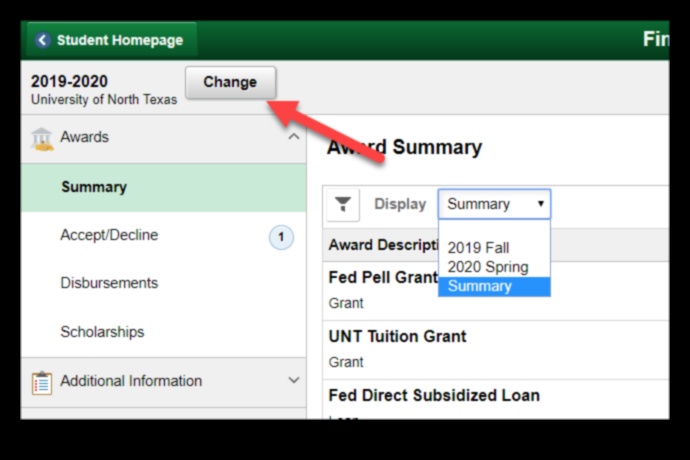The width and height of the screenshot is (690, 460).
Task: Open the Disbursements menu item
Action: coord(109,283)
